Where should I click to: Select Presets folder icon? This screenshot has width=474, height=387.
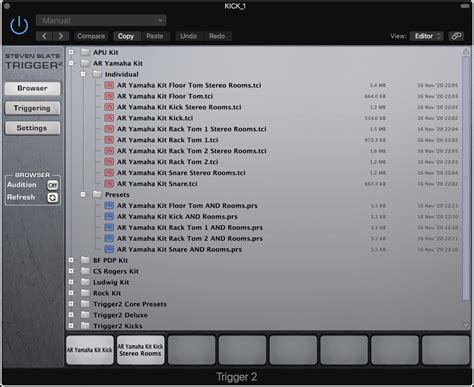[97, 194]
